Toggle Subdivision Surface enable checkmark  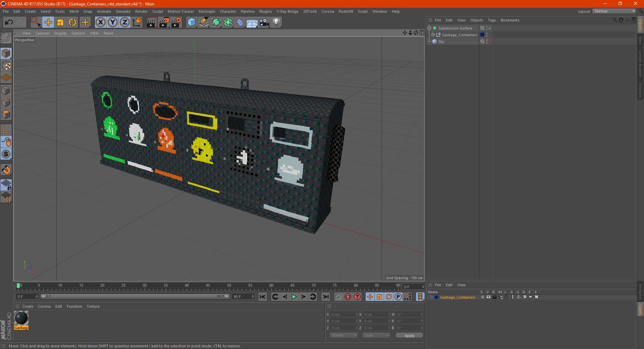click(490, 28)
